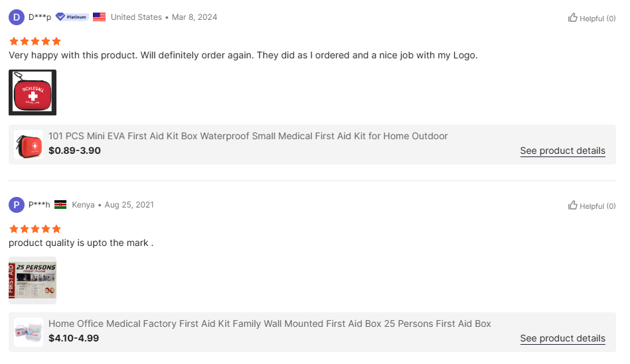630x364 pixels.
Task: Click the Kenya flag icon
Action: [x=60, y=205]
